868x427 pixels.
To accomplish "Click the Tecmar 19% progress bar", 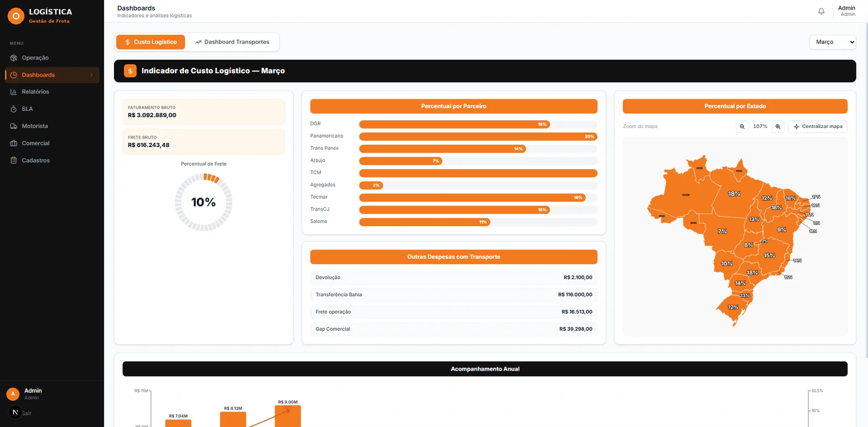I will tap(473, 197).
